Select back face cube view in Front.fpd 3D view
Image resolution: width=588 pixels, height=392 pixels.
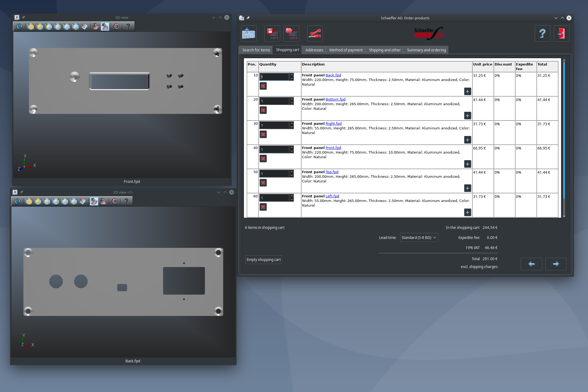[x=40, y=26]
